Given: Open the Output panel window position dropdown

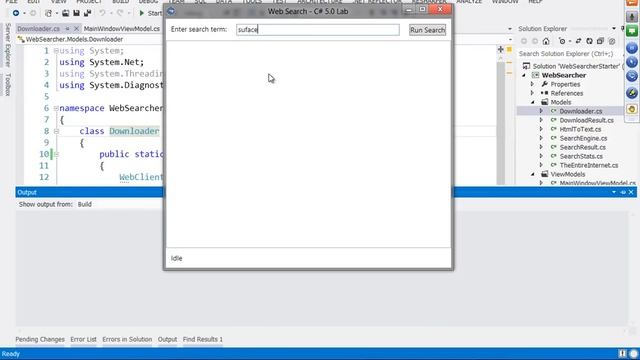Looking at the screenshot, I should pos(614,192).
